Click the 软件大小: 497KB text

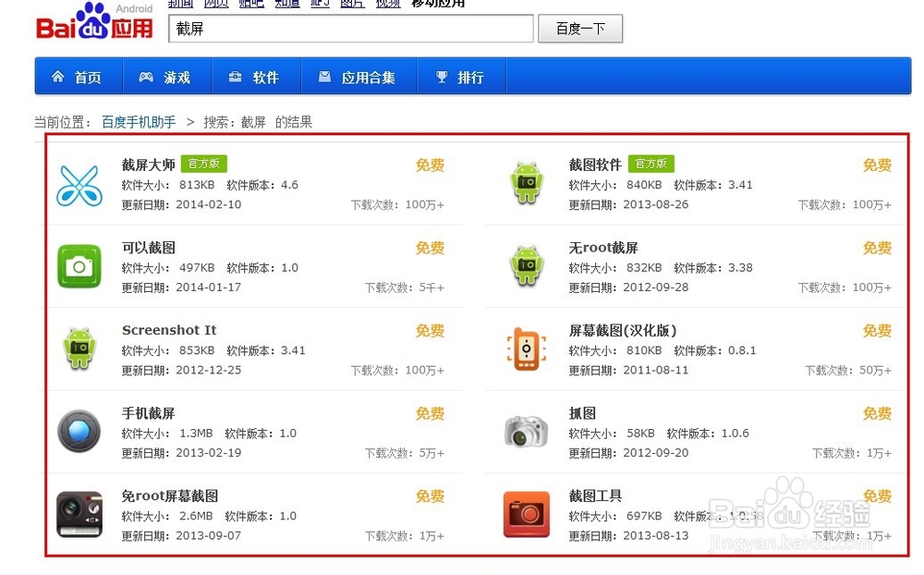[x=168, y=268]
